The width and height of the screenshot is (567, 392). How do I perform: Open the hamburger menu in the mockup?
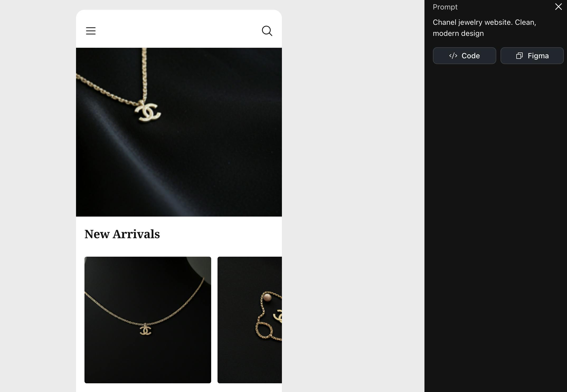tap(91, 31)
